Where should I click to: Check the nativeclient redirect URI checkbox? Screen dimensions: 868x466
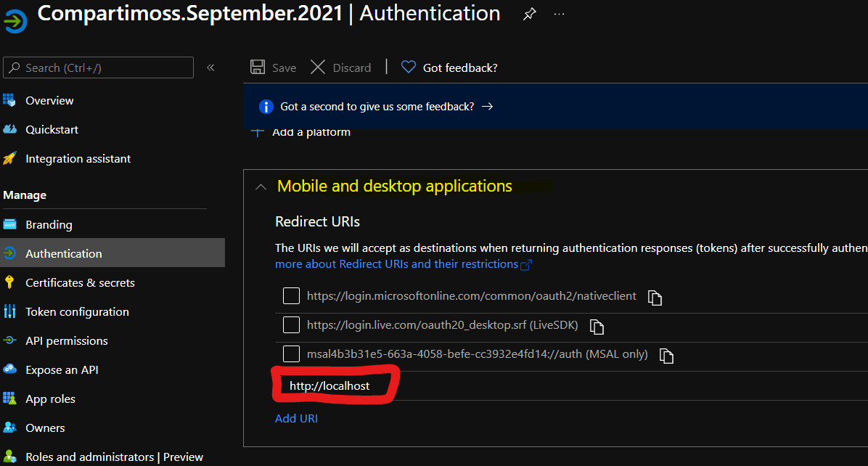[x=291, y=295]
